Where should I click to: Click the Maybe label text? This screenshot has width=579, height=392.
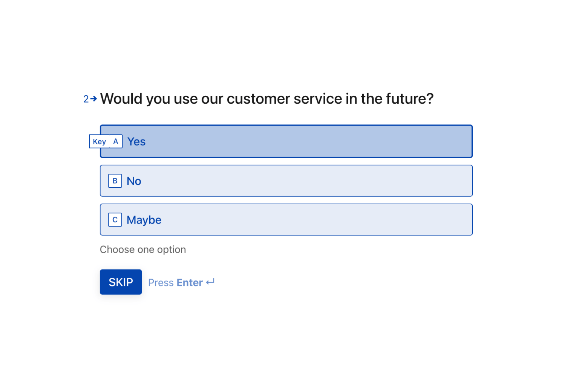(x=144, y=220)
